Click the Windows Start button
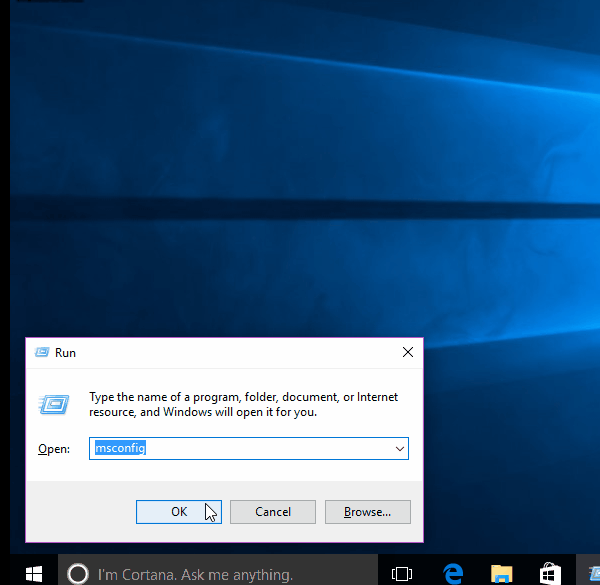 (33, 573)
